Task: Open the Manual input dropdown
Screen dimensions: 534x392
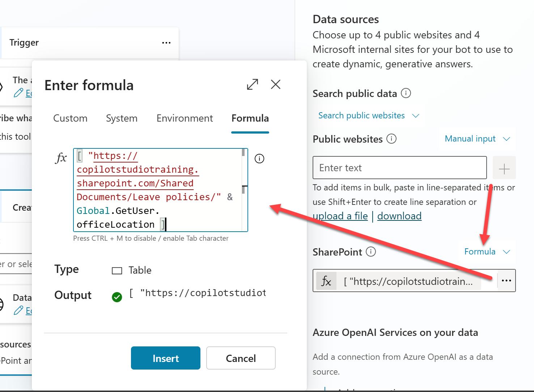Action: 477,139
